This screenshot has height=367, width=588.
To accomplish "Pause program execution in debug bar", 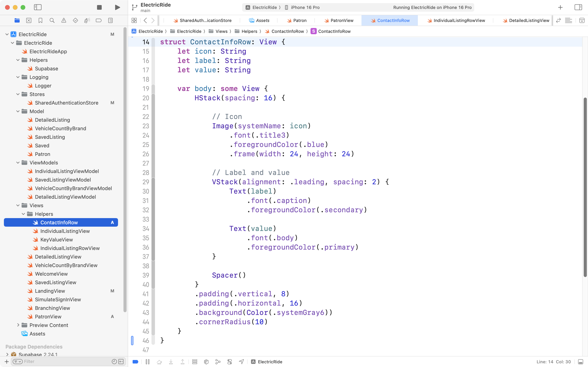I will tap(147, 362).
